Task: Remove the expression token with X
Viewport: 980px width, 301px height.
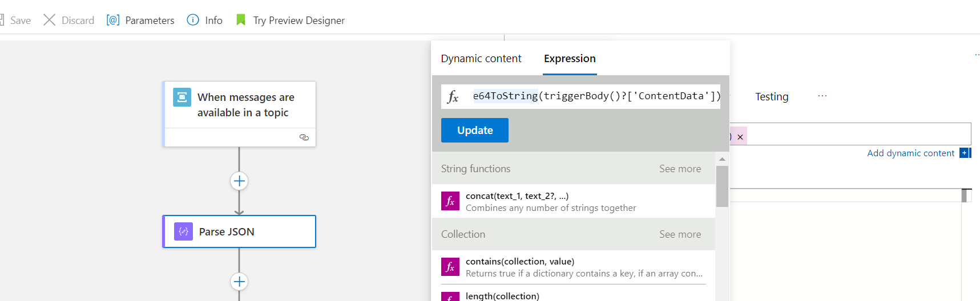Action: pyautogui.click(x=740, y=137)
